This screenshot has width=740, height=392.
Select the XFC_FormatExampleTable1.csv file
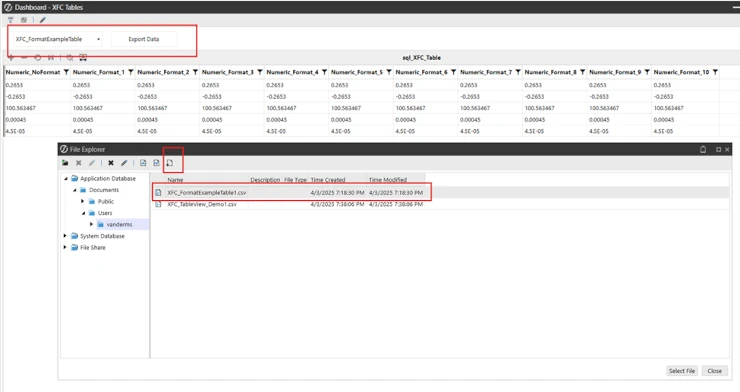(x=206, y=192)
